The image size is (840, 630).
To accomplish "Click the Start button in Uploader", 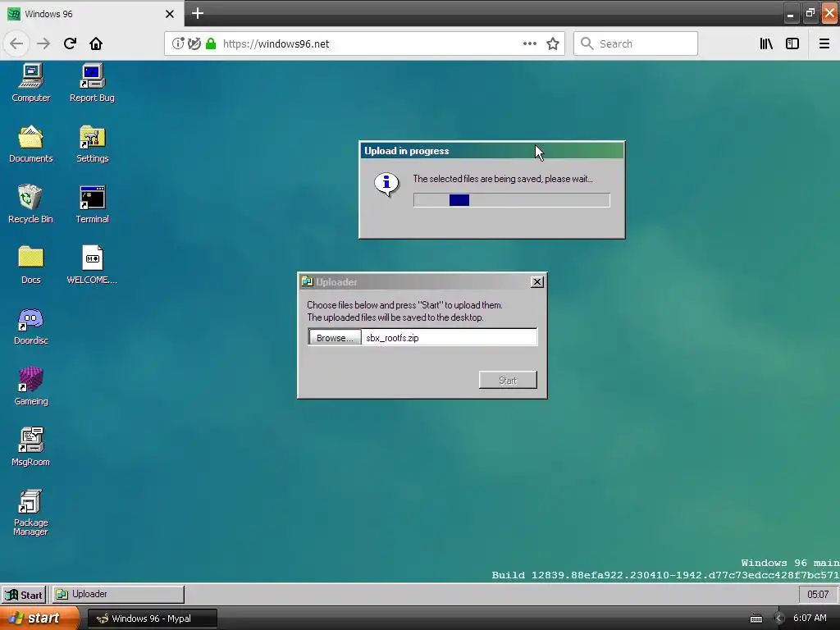I will pyautogui.click(x=508, y=380).
